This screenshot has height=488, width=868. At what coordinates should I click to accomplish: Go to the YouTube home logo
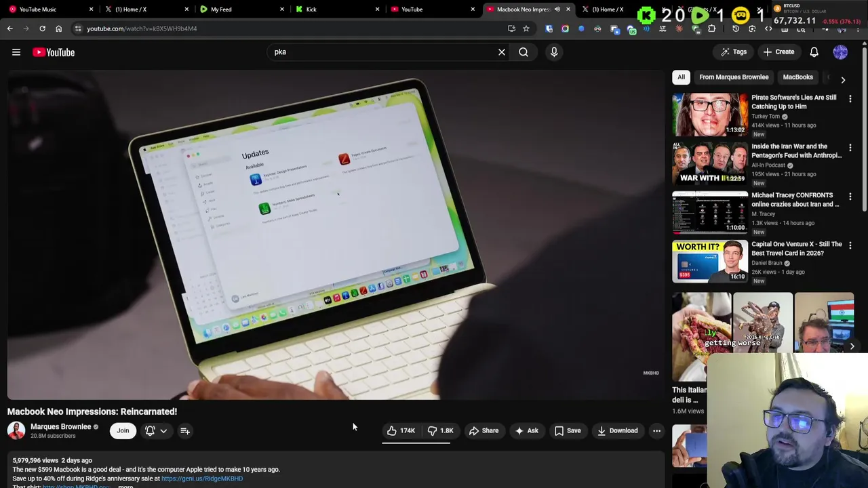pos(54,52)
